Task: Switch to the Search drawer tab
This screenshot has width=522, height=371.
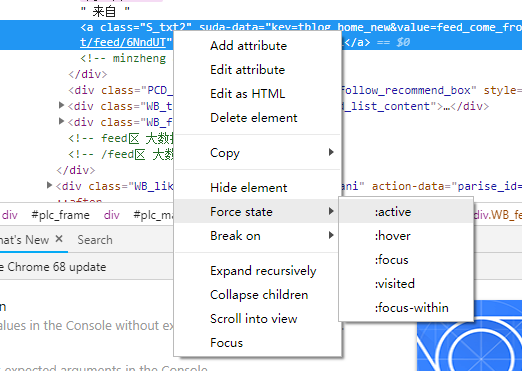Action: [95, 240]
